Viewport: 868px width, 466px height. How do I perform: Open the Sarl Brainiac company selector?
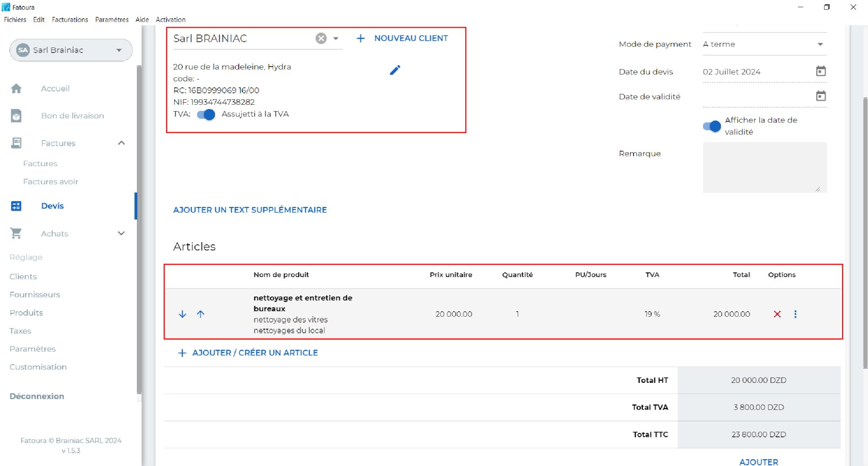point(71,50)
